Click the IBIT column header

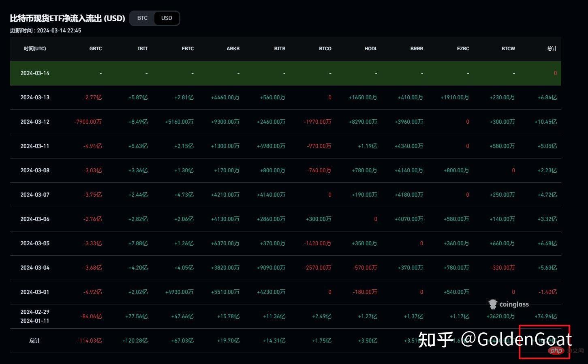click(x=143, y=49)
